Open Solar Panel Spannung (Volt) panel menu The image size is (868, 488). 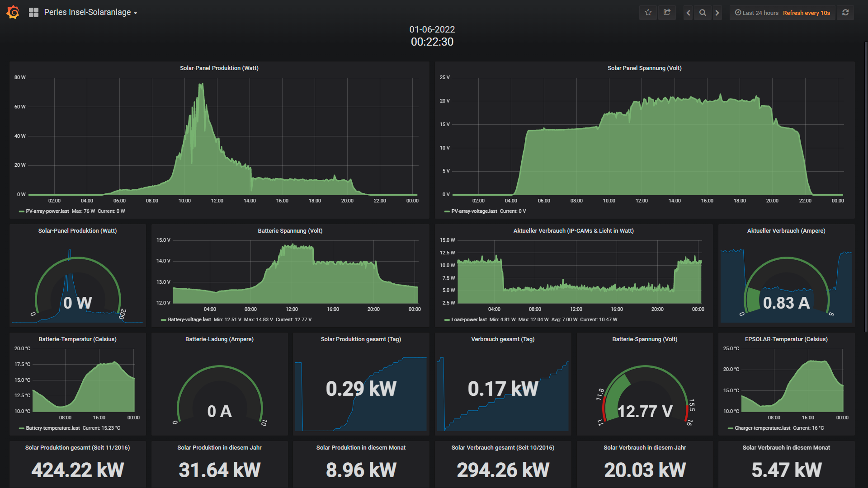point(644,68)
